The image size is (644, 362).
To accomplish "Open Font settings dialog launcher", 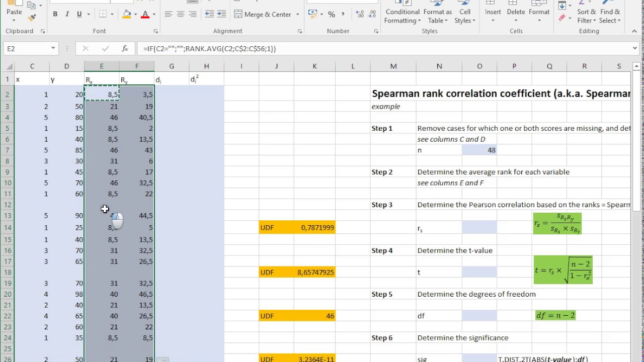I will (156, 31).
